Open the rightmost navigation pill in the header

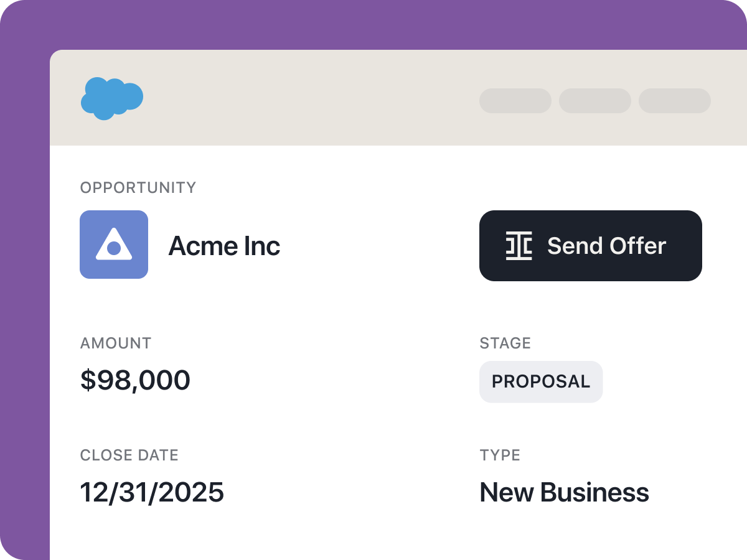[x=675, y=101]
